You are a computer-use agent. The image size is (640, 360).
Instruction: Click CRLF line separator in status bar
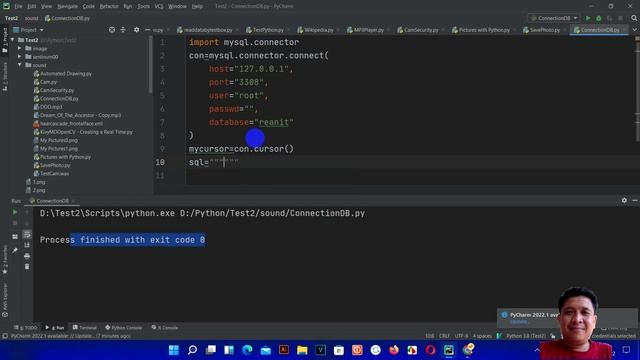(444, 336)
